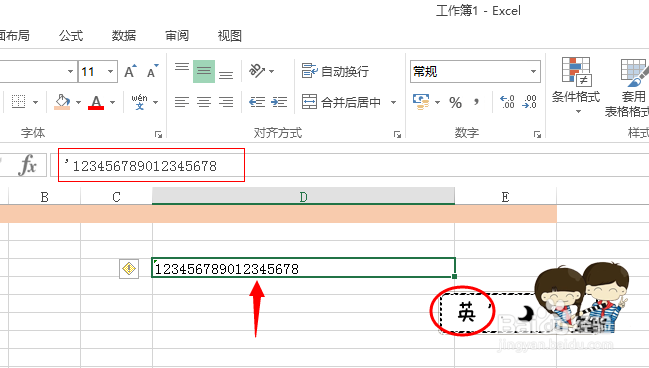Apply accounting number format icon

click(421, 102)
